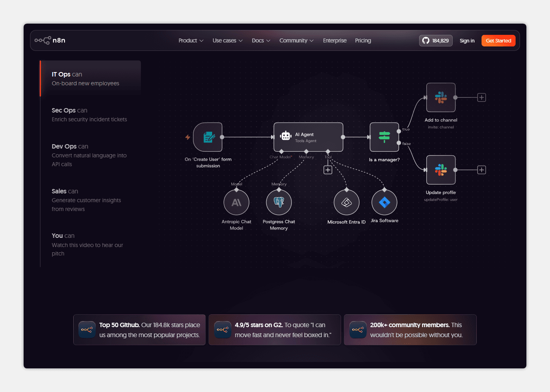Click the plus button under the Tool connector
Viewport: 550px width, 392px height.
(x=328, y=170)
